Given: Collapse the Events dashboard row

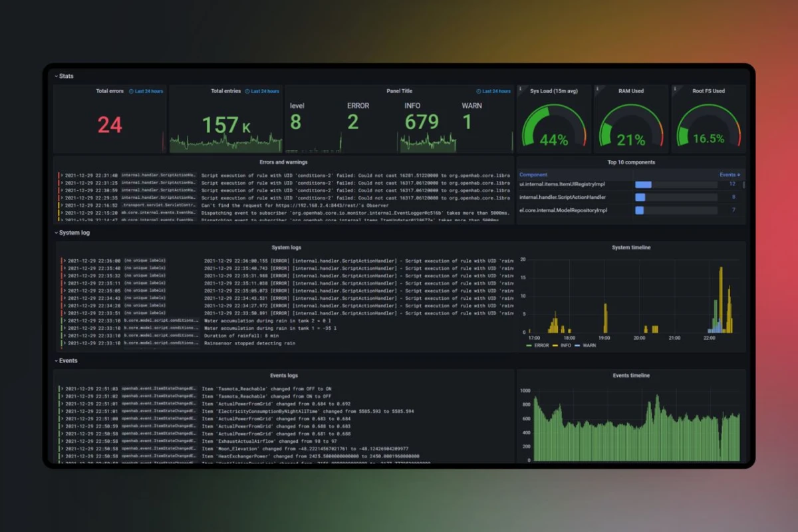Looking at the screenshot, I should click(x=66, y=360).
